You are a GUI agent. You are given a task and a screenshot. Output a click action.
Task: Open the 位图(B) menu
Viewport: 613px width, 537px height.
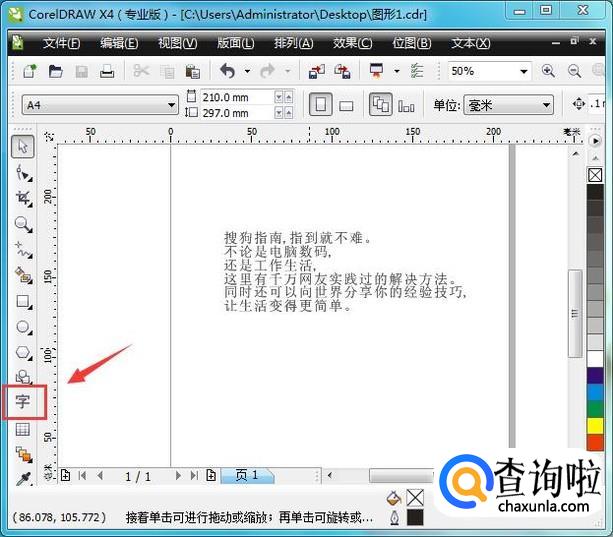click(x=411, y=43)
